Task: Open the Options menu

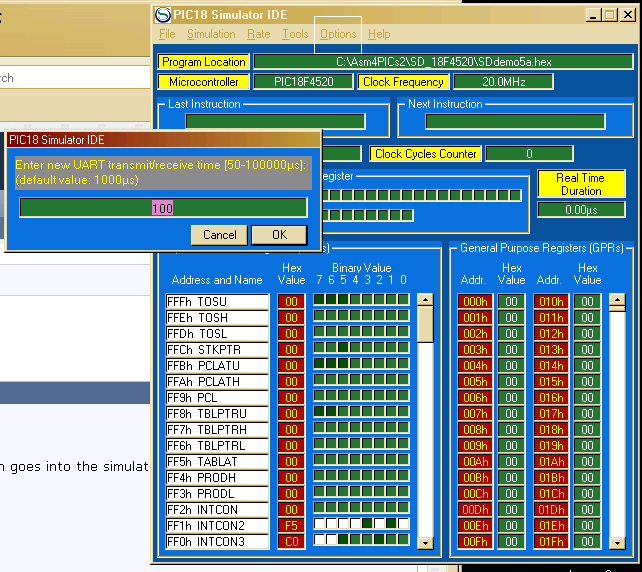Action: point(338,34)
